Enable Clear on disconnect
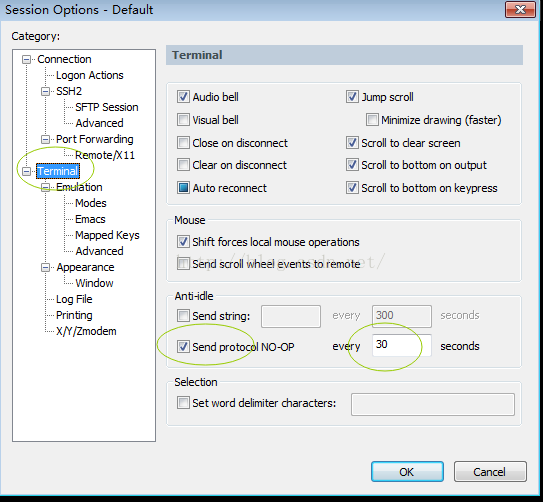 [183, 165]
